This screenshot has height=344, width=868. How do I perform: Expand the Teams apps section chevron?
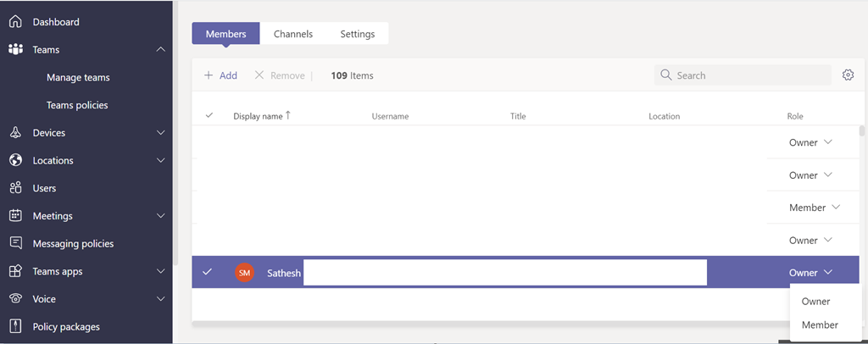(160, 271)
